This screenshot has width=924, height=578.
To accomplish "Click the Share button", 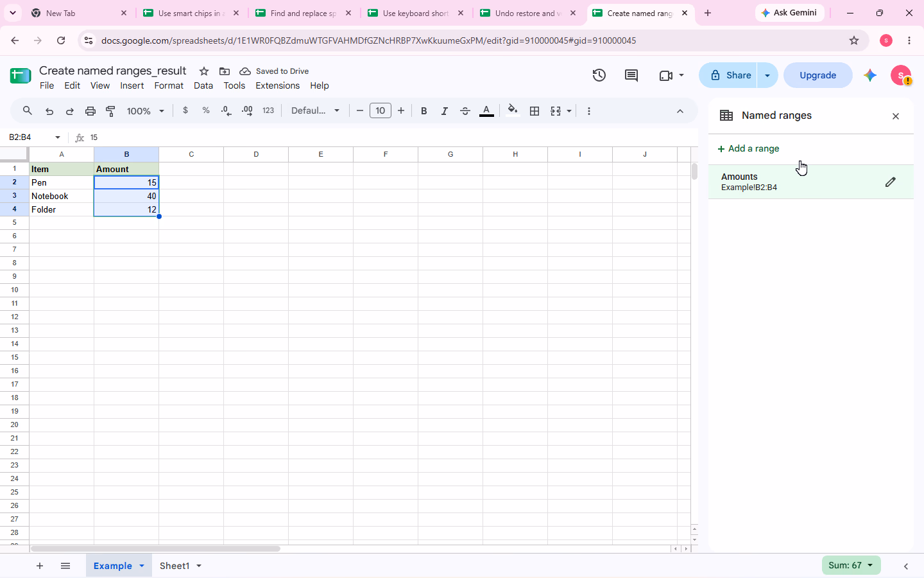I will [730, 75].
